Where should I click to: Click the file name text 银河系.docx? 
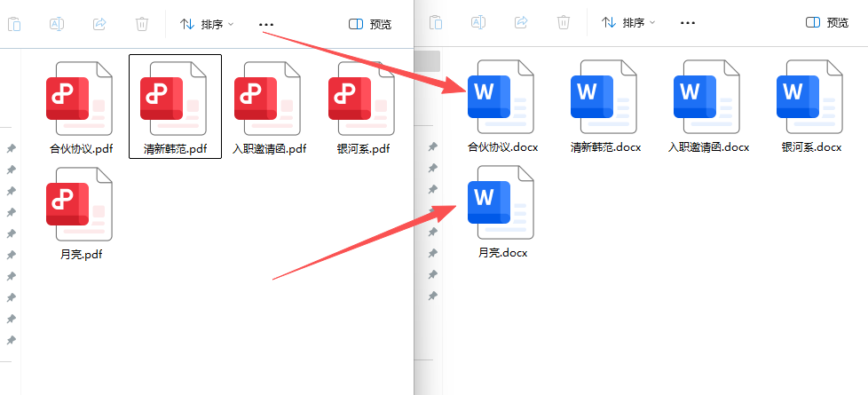(x=811, y=147)
